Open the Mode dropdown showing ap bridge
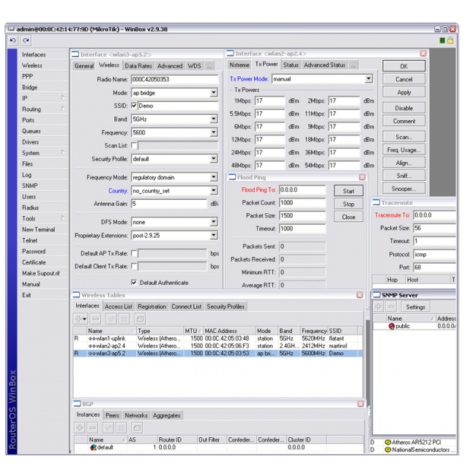Viewport: 476px width, 476px height. pyautogui.click(x=214, y=92)
